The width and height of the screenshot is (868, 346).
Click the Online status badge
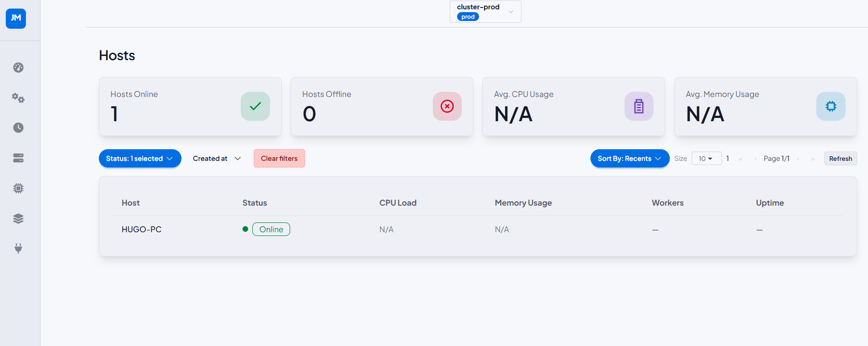click(271, 229)
